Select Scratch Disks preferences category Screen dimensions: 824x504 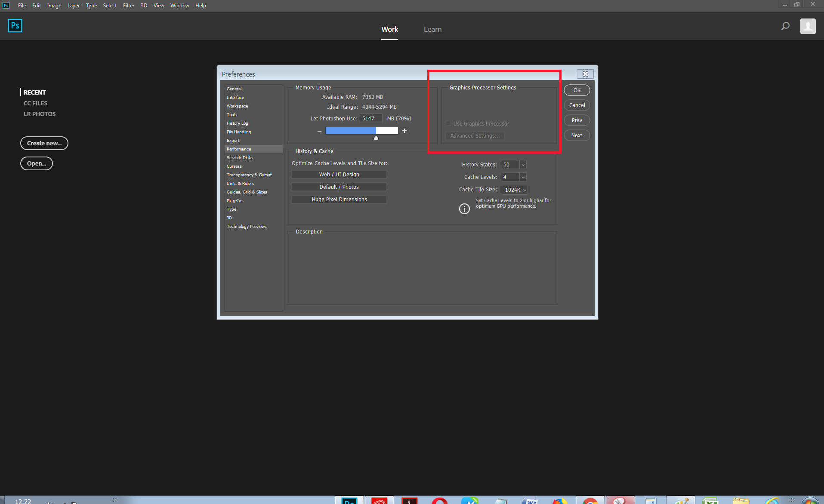pos(254,158)
